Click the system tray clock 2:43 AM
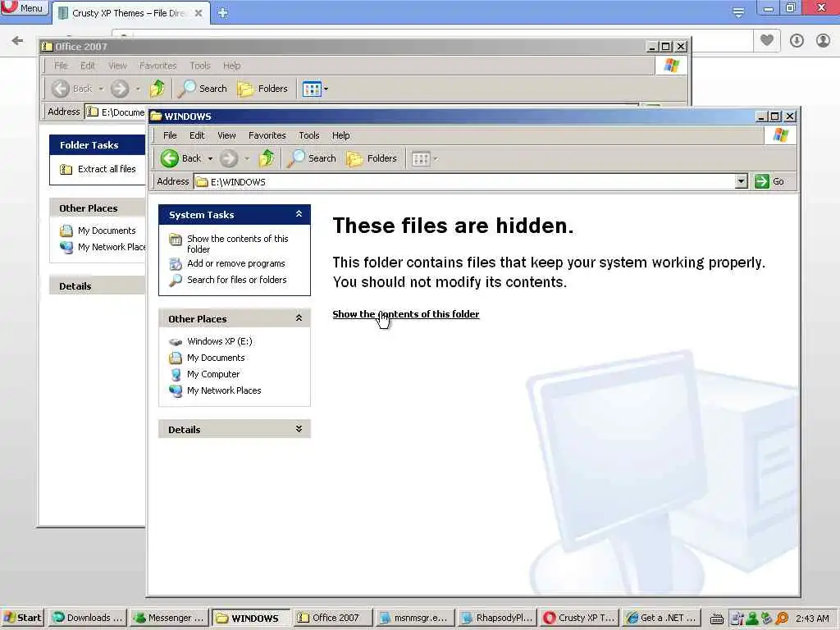Image resolution: width=840 pixels, height=630 pixels. coord(812,619)
